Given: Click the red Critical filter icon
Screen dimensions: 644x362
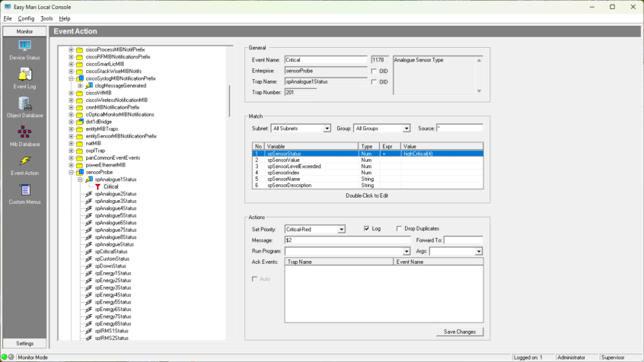Looking at the screenshot, I should [x=97, y=187].
